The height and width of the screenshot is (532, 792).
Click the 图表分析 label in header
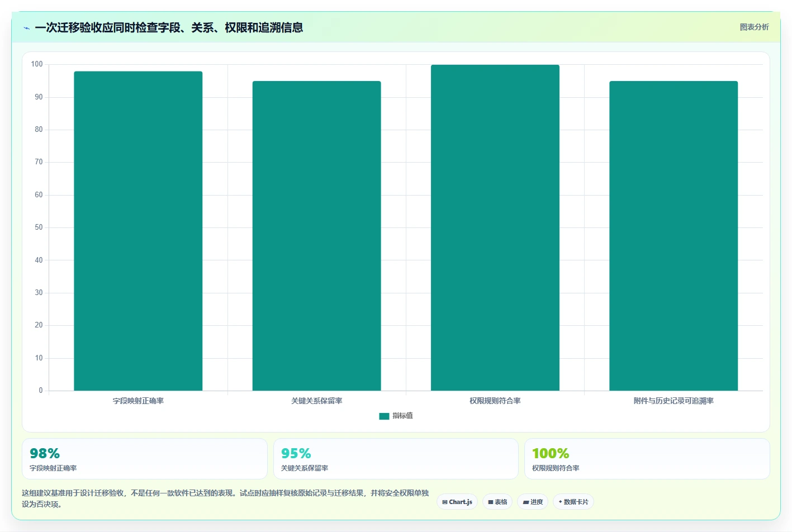click(x=754, y=27)
